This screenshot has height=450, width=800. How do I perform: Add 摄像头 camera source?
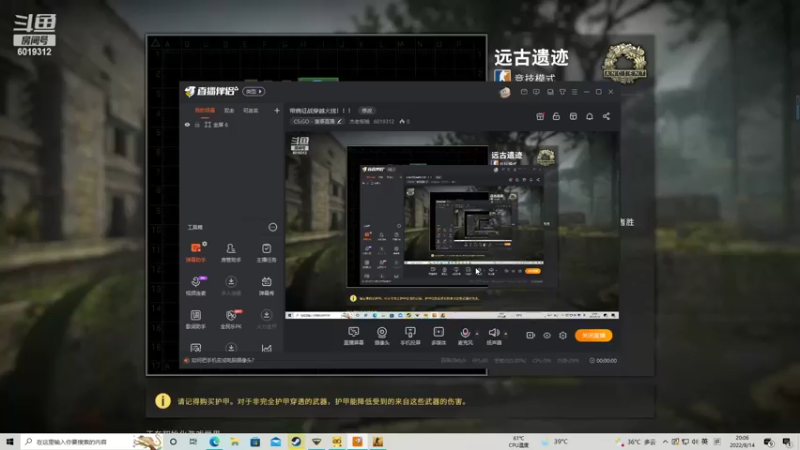[382, 336]
